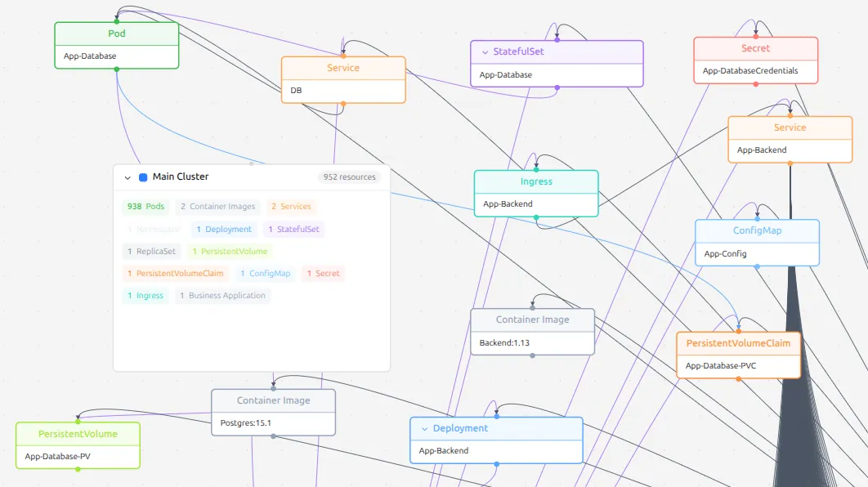Toggle the 1 Secret resource filter

click(323, 273)
